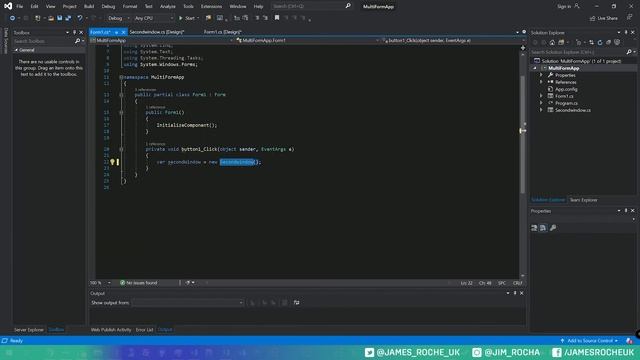This screenshot has height=360, width=640.
Task: Click the Refresh icon in Solution Explorer
Action: point(600,42)
